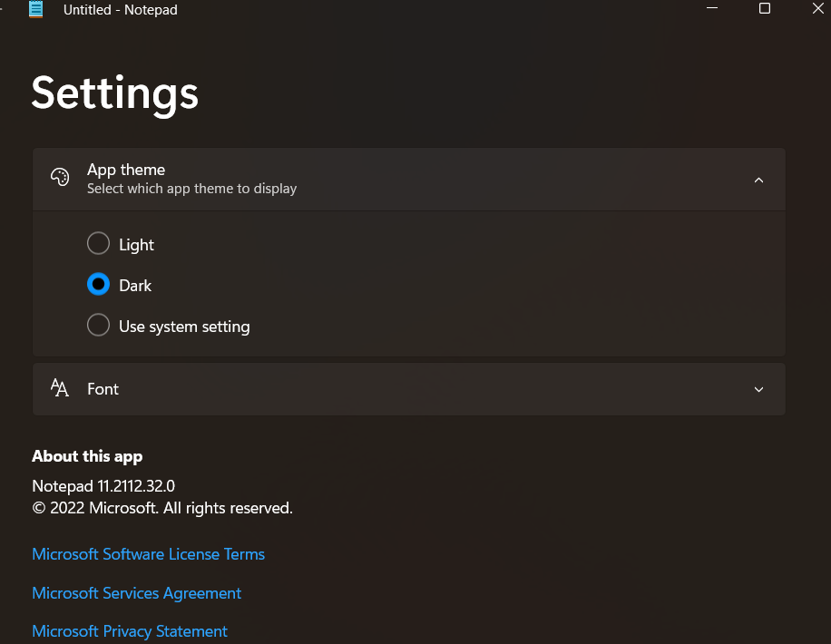Click the 'Untitled - Notepad' window title

pyautogui.click(x=121, y=10)
